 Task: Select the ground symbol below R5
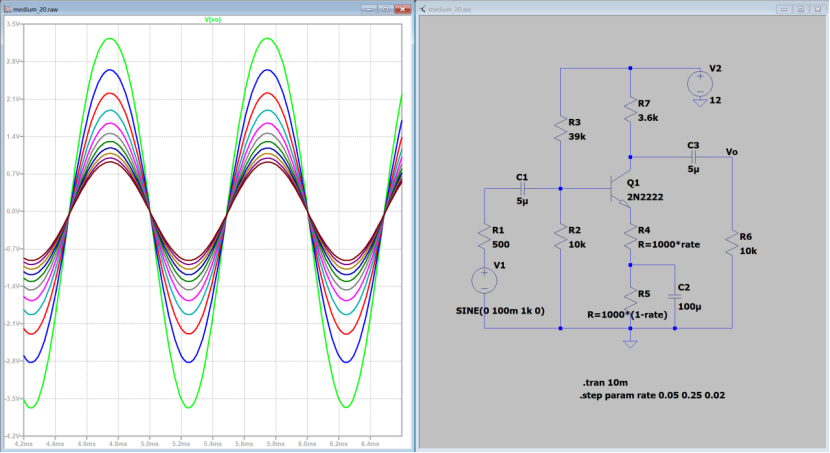click(630, 343)
